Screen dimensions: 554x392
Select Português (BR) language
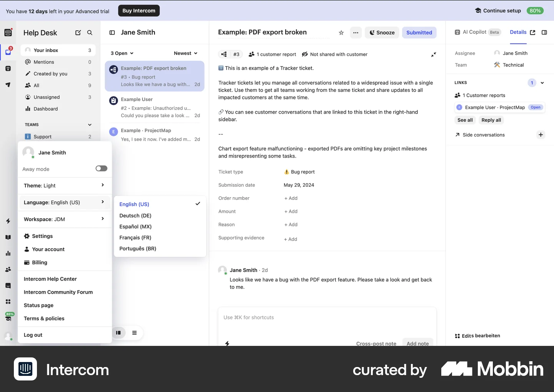pyautogui.click(x=160, y=249)
